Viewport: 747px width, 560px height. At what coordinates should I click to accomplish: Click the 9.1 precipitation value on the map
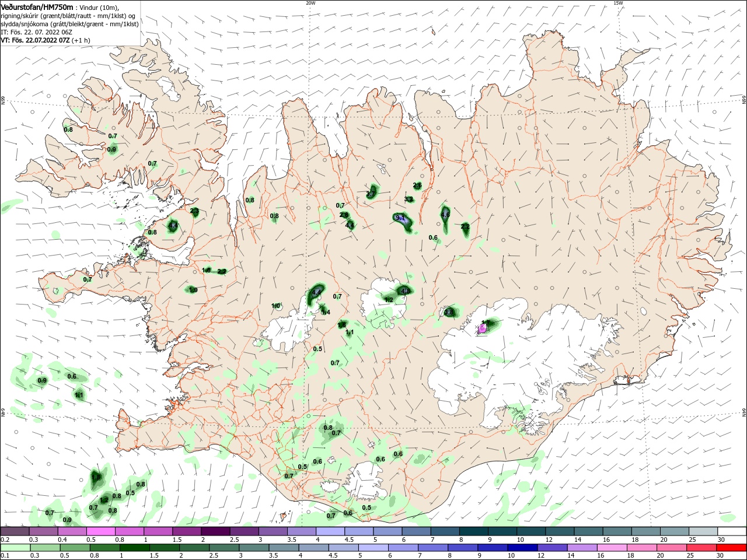point(400,218)
